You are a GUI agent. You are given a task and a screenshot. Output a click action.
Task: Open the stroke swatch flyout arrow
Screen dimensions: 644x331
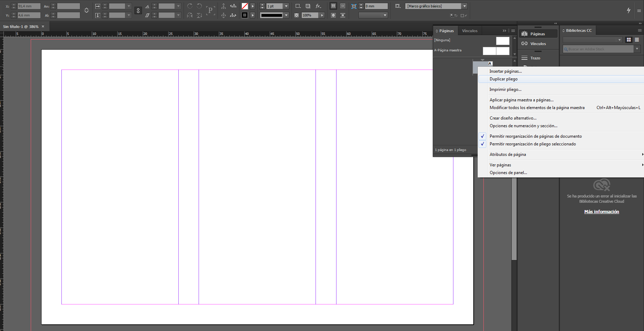coord(253,15)
